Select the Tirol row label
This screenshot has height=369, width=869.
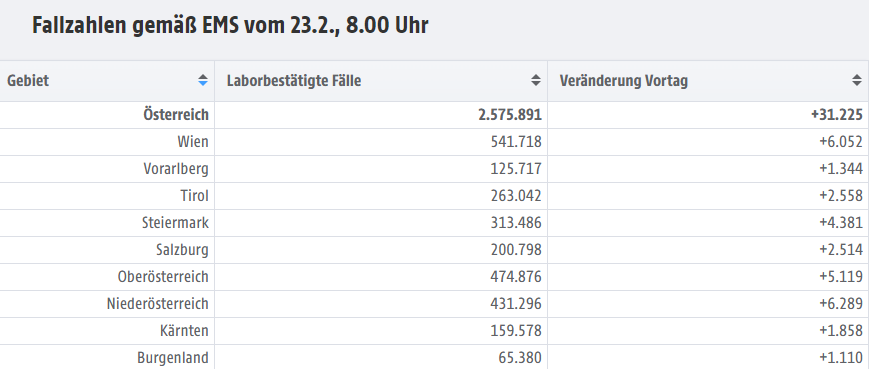click(x=195, y=196)
